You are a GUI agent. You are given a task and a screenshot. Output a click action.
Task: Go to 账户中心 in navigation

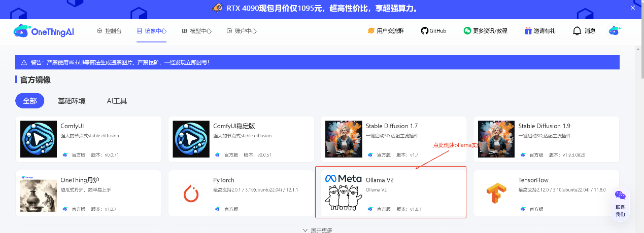click(242, 31)
